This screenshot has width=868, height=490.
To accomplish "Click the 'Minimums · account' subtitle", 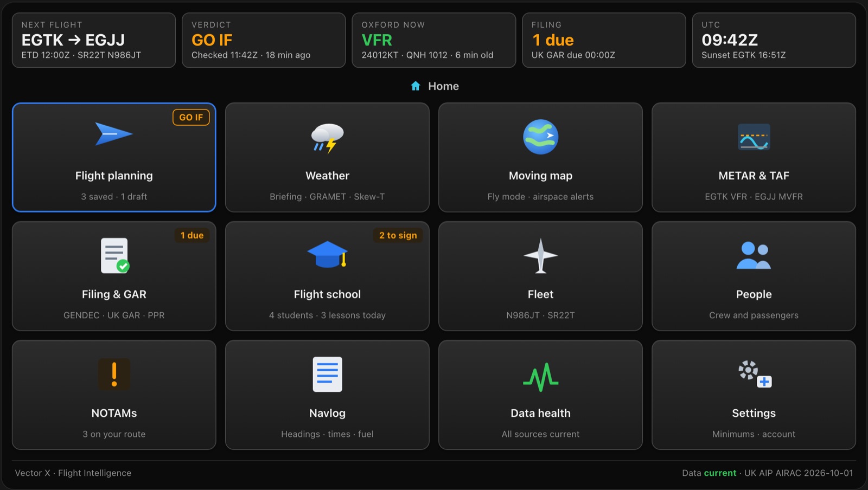I will (754, 434).
